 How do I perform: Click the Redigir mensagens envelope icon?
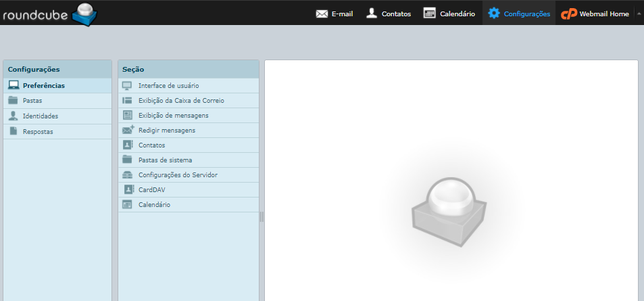click(x=128, y=130)
